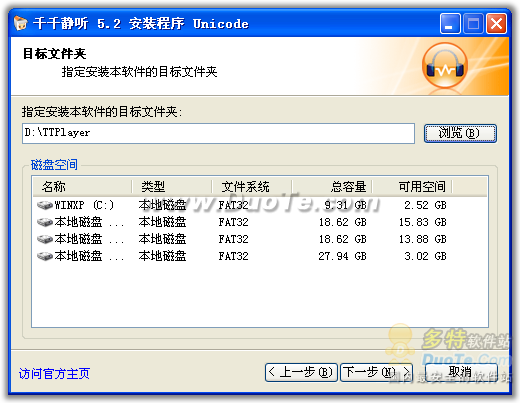Go back with 上一步(B) button
Screen dimensions: 520x403
tap(301, 372)
